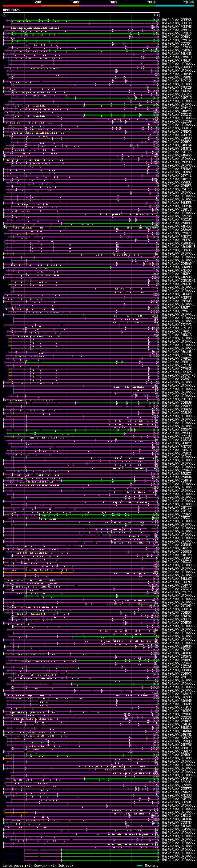Click the orange ~40% identity legend segment
The height and width of the screenshot is (868, 197).
[x=60, y=6]
